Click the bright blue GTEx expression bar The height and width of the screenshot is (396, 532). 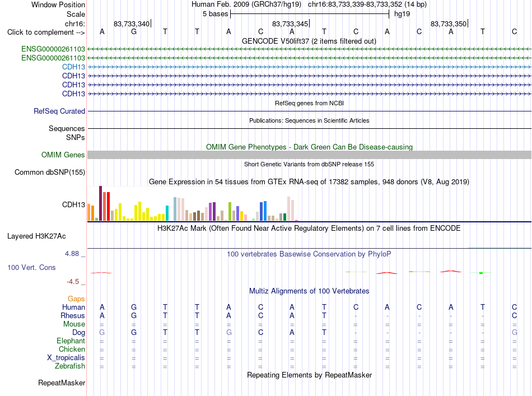pos(265,211)
